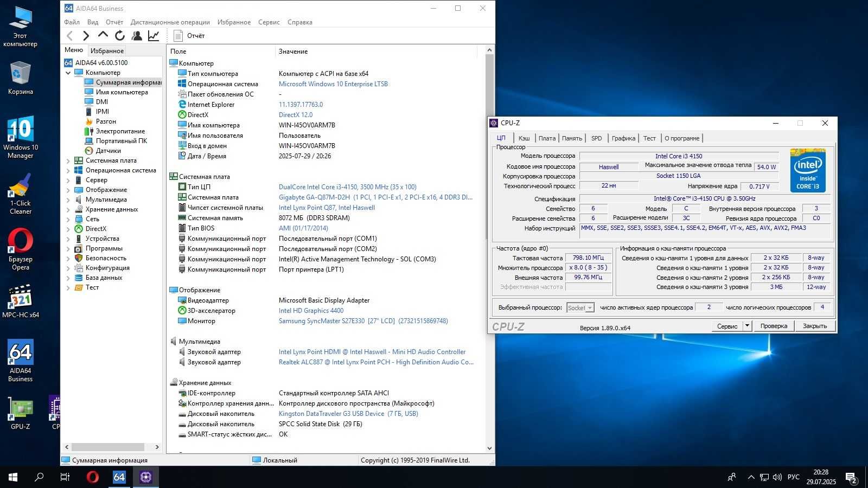Select Датчики in AIDA64 tree
The image size is (868, 488).
[x=103, y=151]
